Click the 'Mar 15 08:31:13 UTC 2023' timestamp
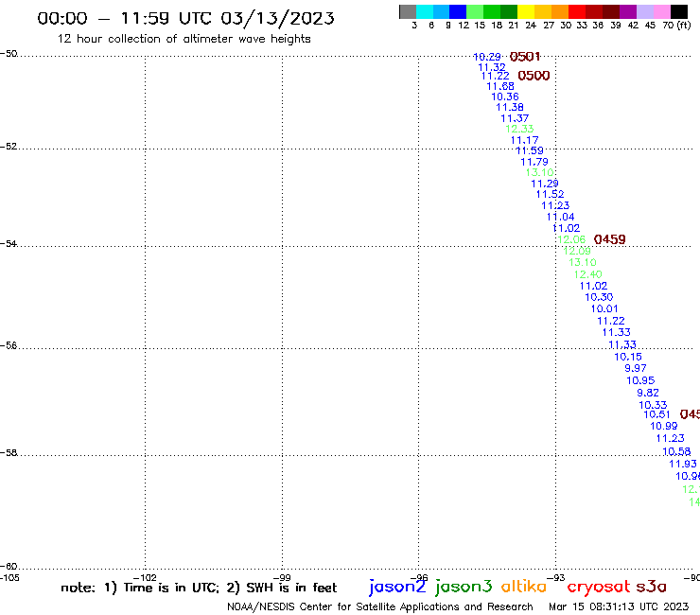The height and width of the screenshot is (615, 700). click(619, 606)
